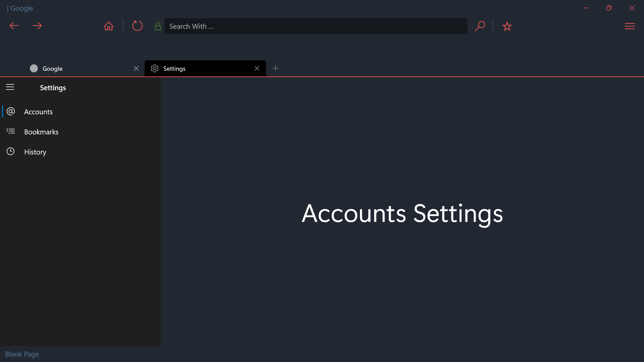Viewport: 644px width, 362px height.
Task: Reload the page using the refresh icon
Action: tap(137, 26)
